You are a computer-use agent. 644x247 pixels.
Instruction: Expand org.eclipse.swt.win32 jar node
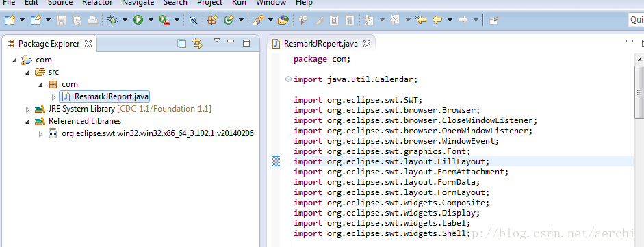(40, 134)
